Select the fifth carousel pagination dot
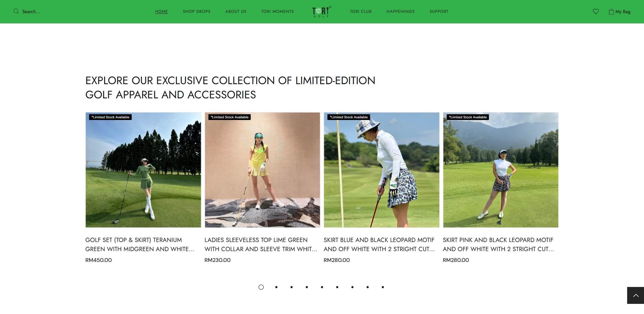The height and width of the screenshot is (314, 644). click(x=322, y=287)
